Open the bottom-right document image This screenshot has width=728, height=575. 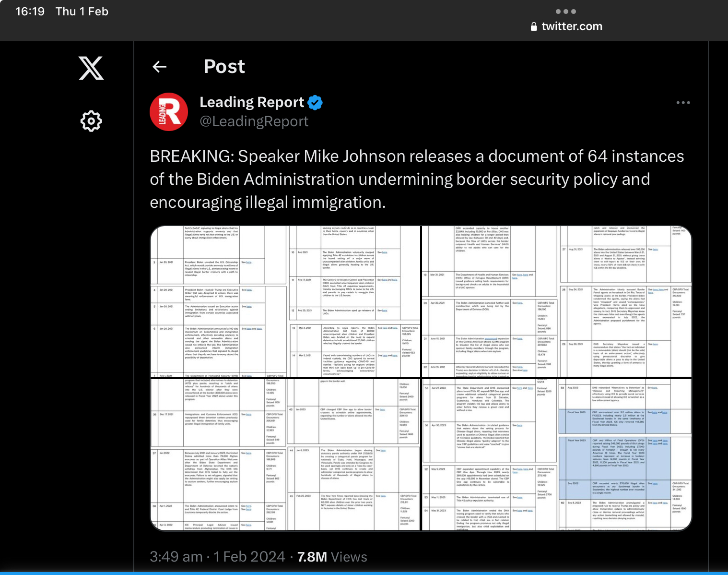(557, 455)
